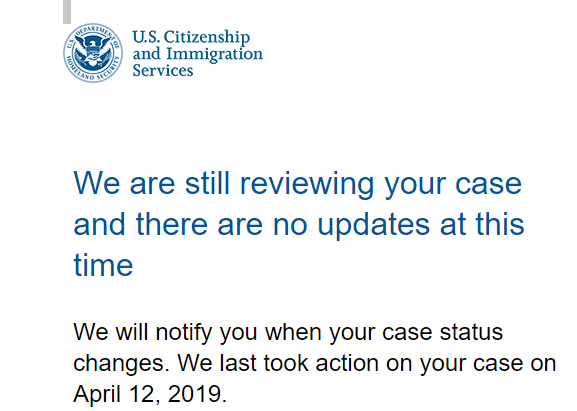Click the 'and Immigration' logo line
This screenshot has height=411, width=577.
pos(198,54)
